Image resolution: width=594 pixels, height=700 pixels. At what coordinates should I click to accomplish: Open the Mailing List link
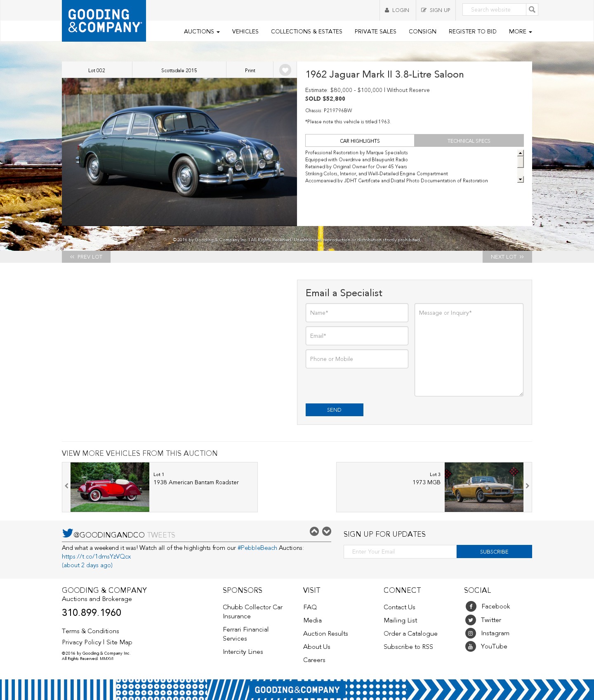[401, 620]
